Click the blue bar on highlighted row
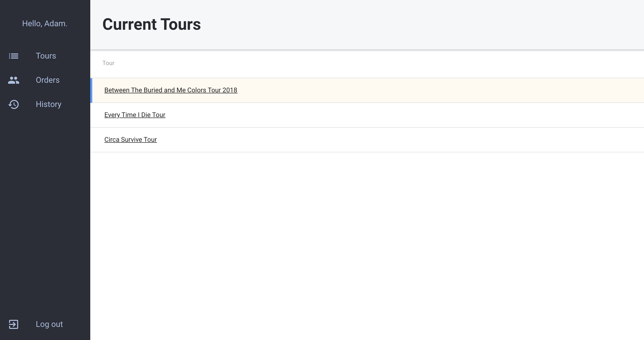Screen dimensions: 644x340 click(91, 90)
